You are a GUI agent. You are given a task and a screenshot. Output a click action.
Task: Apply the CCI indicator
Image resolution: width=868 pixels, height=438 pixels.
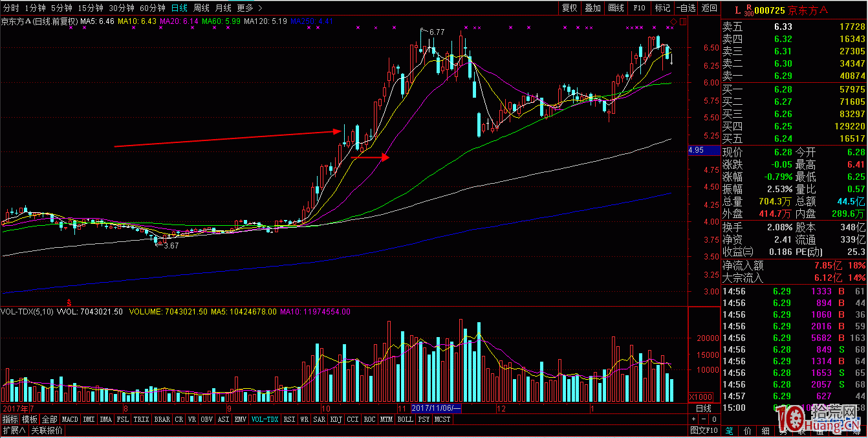pyautogui.click(x=353, y=419)
